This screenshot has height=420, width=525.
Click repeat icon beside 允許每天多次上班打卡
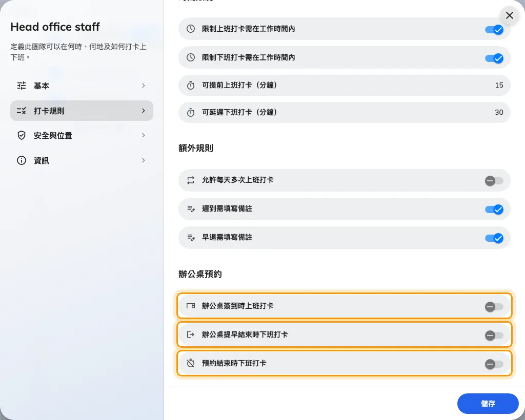pyautogui.click(x=191, y=180)
